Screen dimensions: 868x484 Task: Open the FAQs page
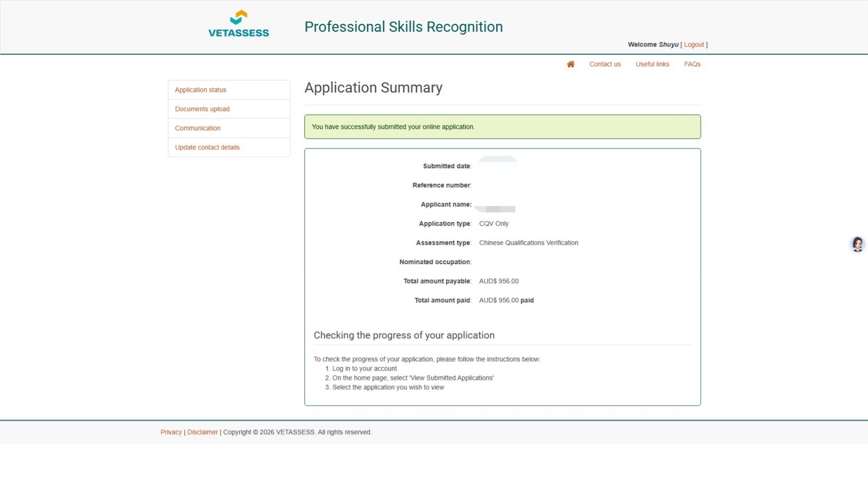(692, 64)
